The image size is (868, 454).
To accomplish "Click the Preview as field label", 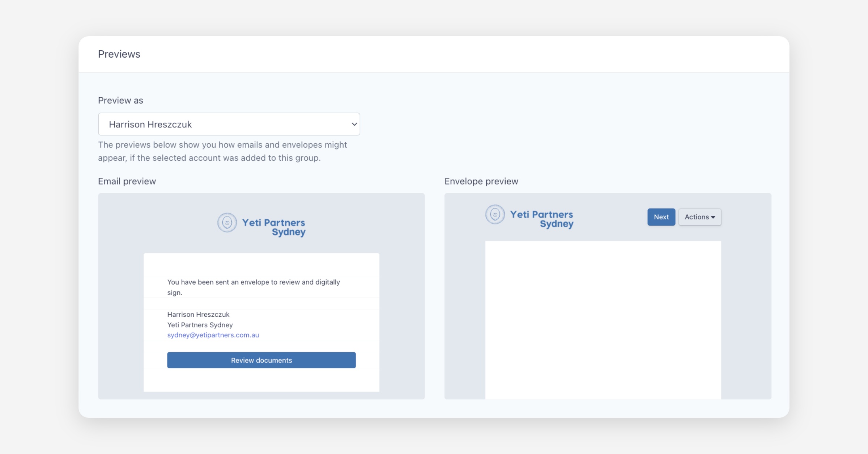I will (120, 100).
